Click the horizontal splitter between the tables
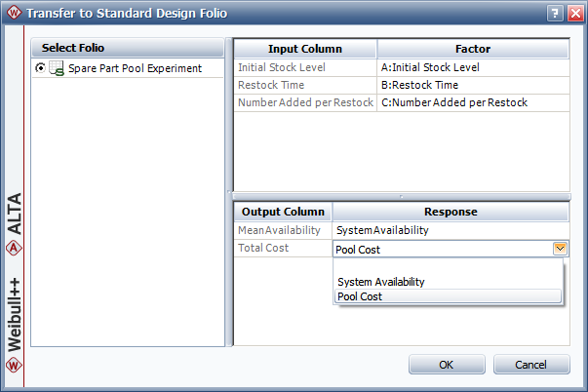The image size is (588, 392). 400,196
